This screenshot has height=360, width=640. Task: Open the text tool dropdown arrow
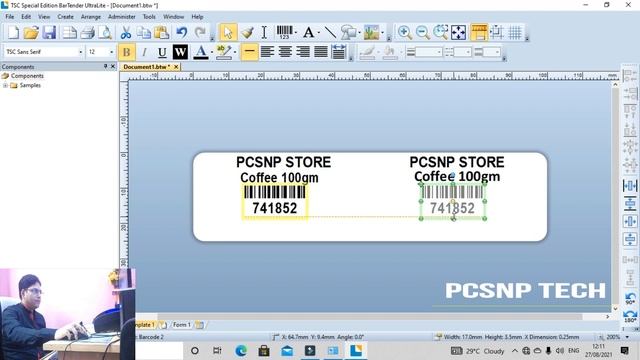click(x=318, y=33)
